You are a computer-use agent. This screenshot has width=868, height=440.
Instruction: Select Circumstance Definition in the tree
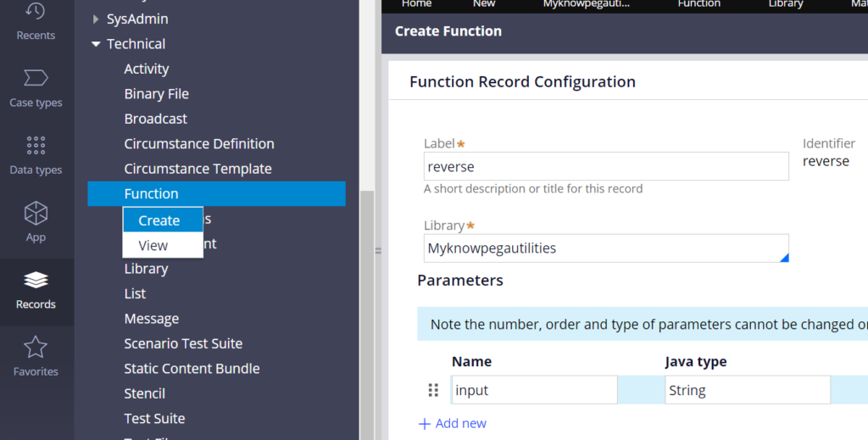click(199, 143)
